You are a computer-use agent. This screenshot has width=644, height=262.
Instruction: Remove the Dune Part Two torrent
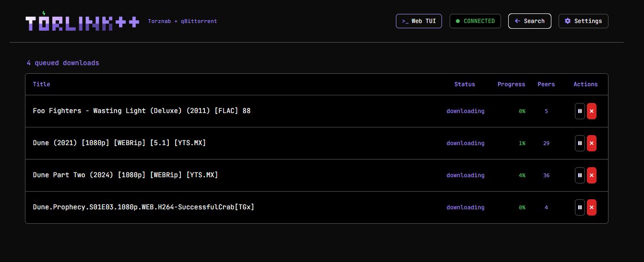tap(592, 175)
